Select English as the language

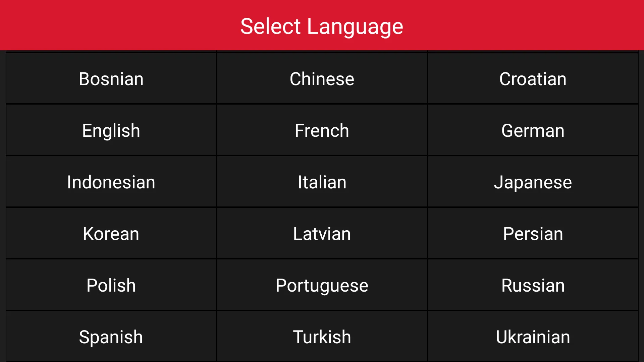111,130
